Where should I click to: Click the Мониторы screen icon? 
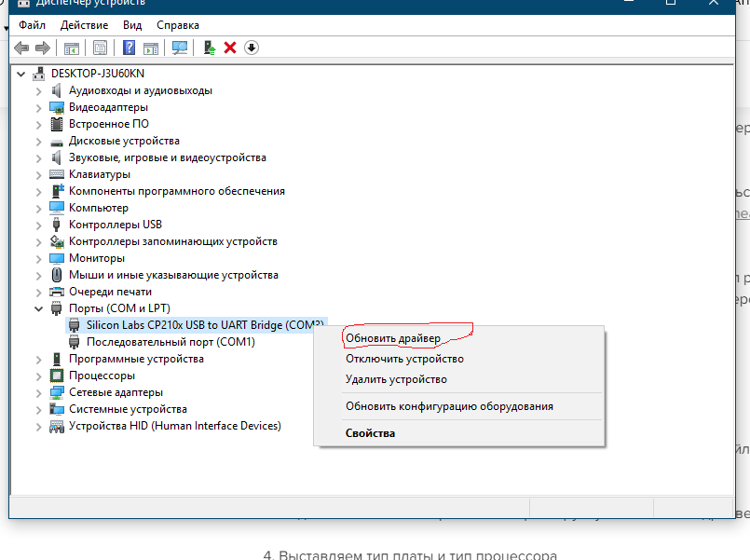(57, 258)
